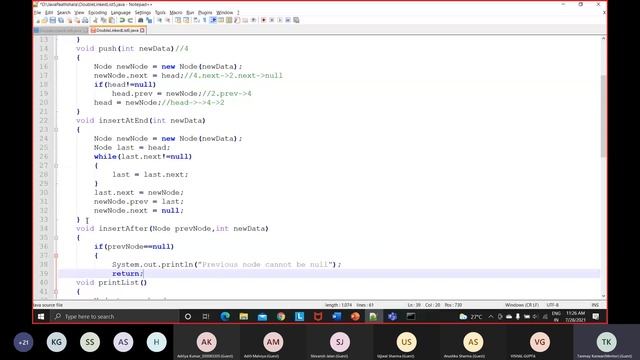
Task: Select participant AK video tile
Action: coord(207,342)
